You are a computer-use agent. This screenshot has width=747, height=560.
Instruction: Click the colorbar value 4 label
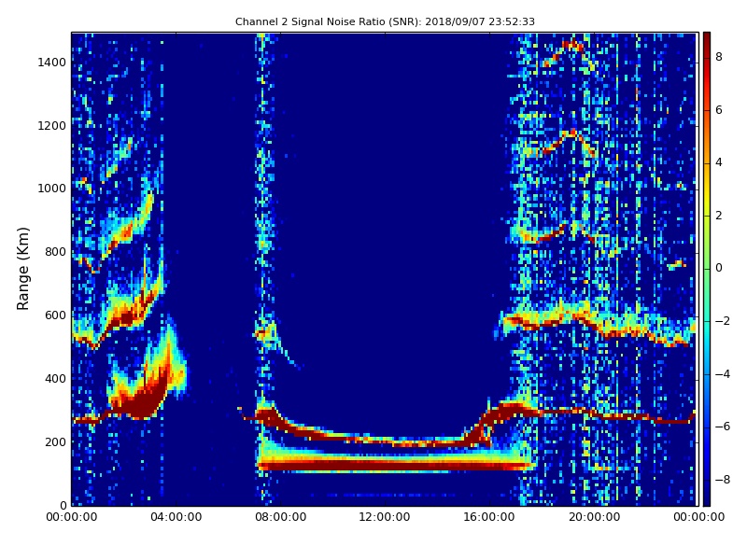(719, 162)
